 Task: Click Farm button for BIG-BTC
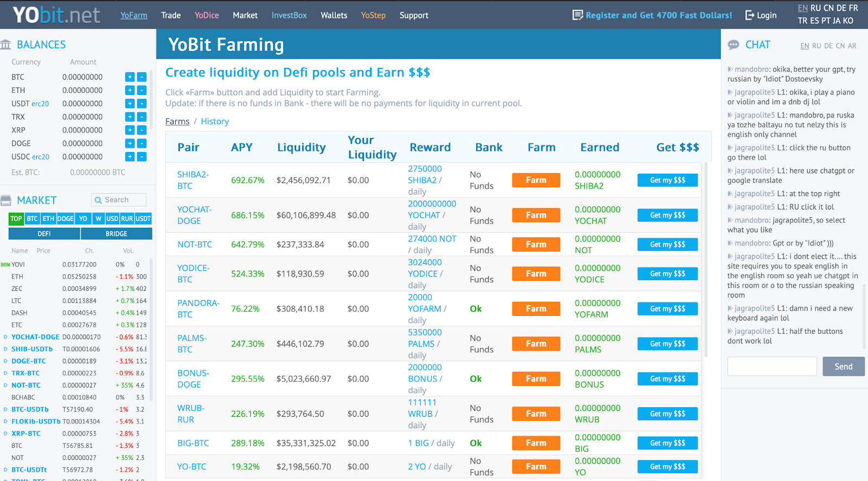pos(536,443)
